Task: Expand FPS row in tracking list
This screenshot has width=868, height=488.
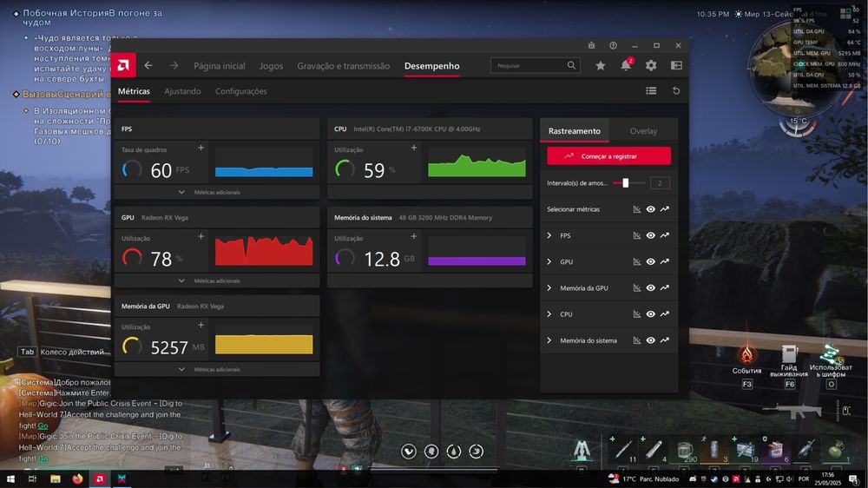Action: pyautogui.click(x=549, y=235)
